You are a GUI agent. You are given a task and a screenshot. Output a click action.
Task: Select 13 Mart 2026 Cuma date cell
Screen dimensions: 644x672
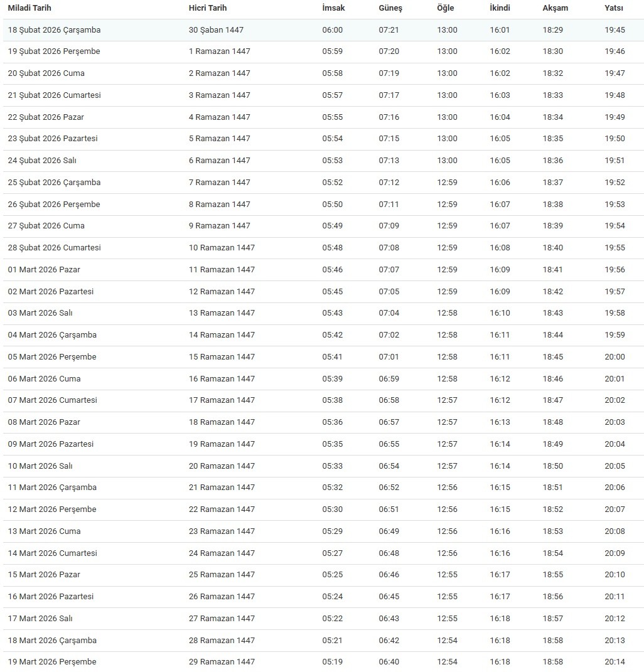coord(44,531)
